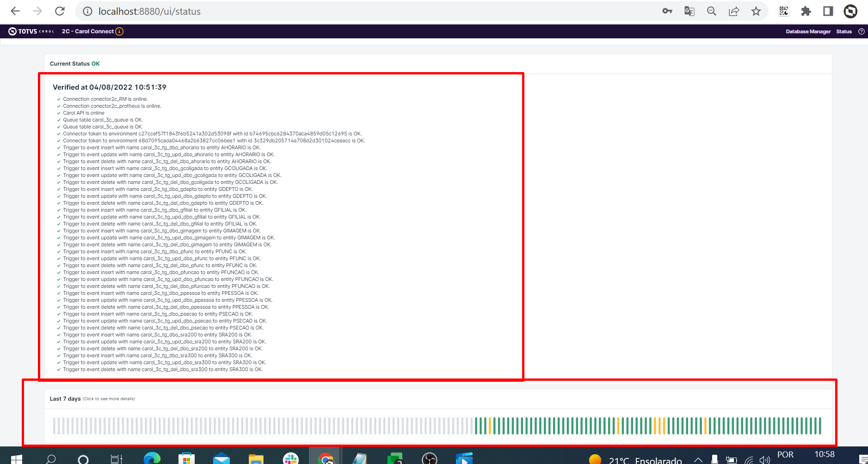
Task: View site information icon in address bar
Action: coord(87,11)
